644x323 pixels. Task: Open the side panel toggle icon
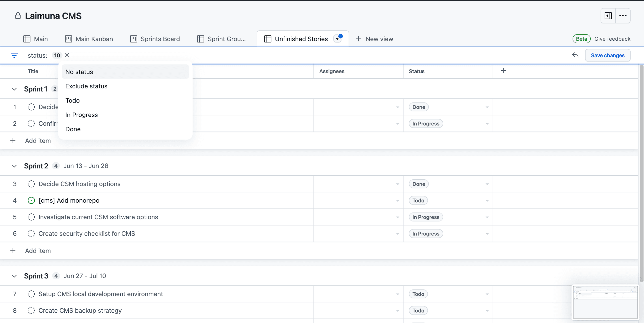pyautogui.click(x=608, y=16)
